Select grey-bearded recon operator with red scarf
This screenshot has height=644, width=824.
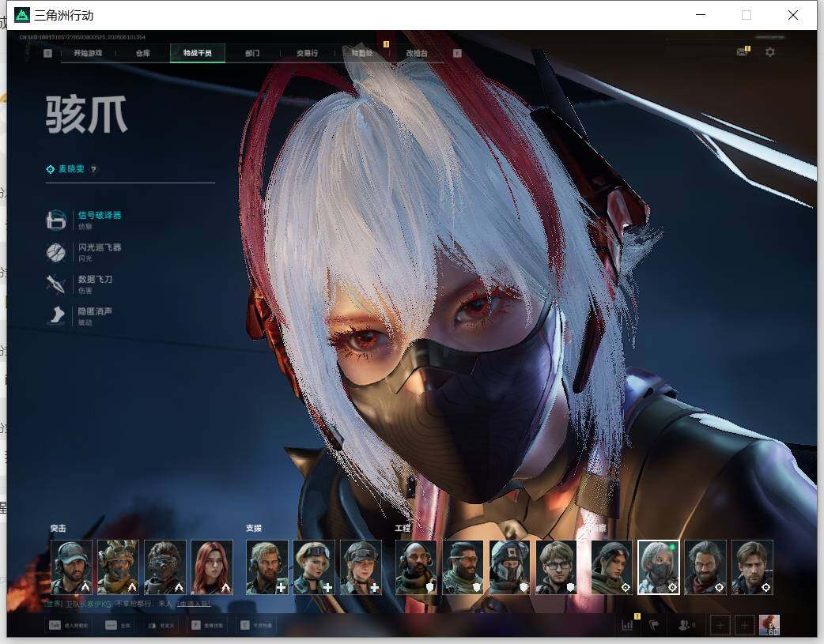click(x=705, y=567)
